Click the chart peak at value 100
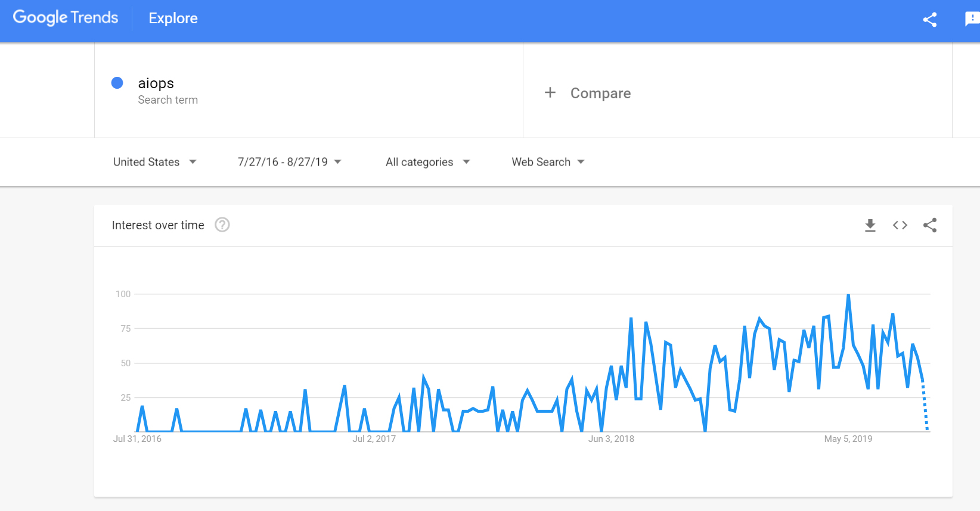 click(848, 295)
